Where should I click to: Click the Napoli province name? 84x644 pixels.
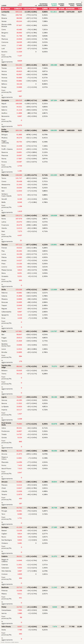[4, 103]
